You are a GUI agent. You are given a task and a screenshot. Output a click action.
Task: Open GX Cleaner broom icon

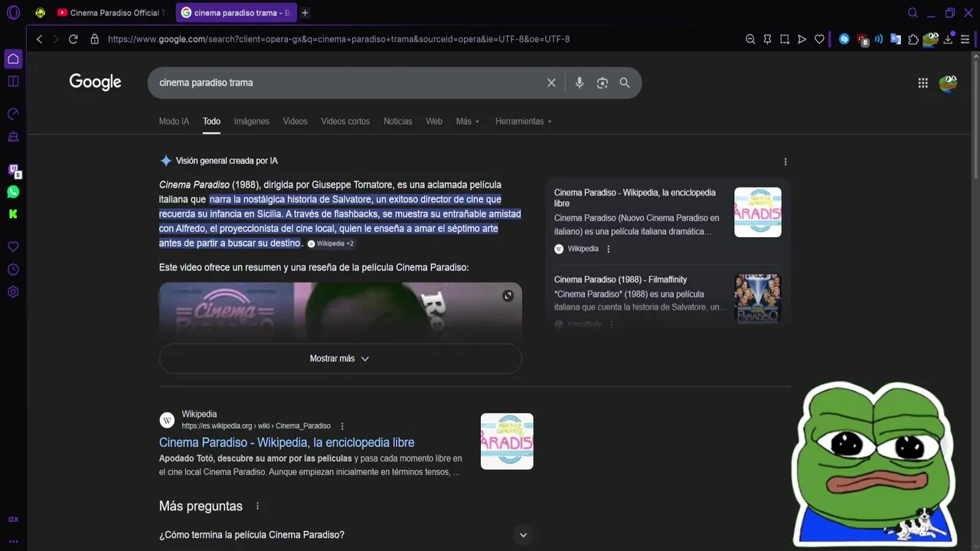(13, 137)
